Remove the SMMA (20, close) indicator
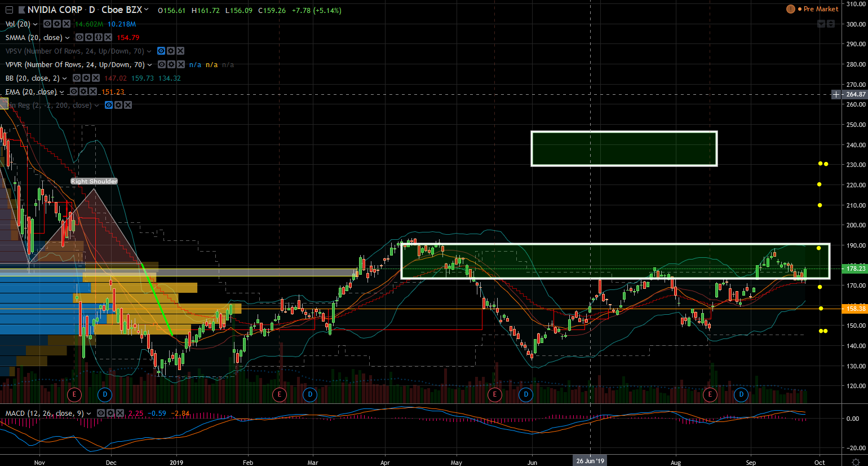This screenshot has width=868, height=466. coord(108,37)
